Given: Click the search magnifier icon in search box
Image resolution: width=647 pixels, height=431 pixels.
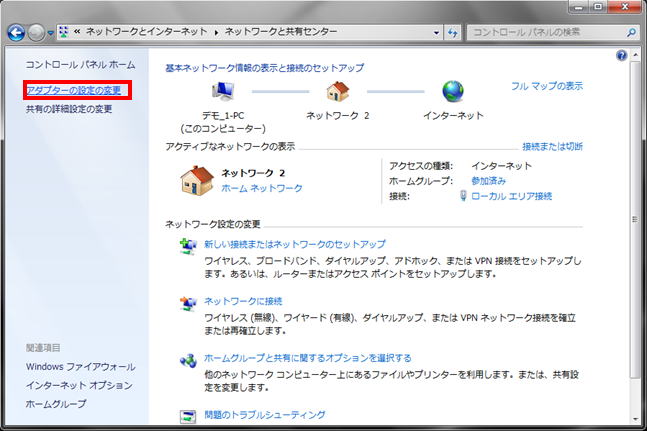Looking at the screenshot, I should (629, 32).
